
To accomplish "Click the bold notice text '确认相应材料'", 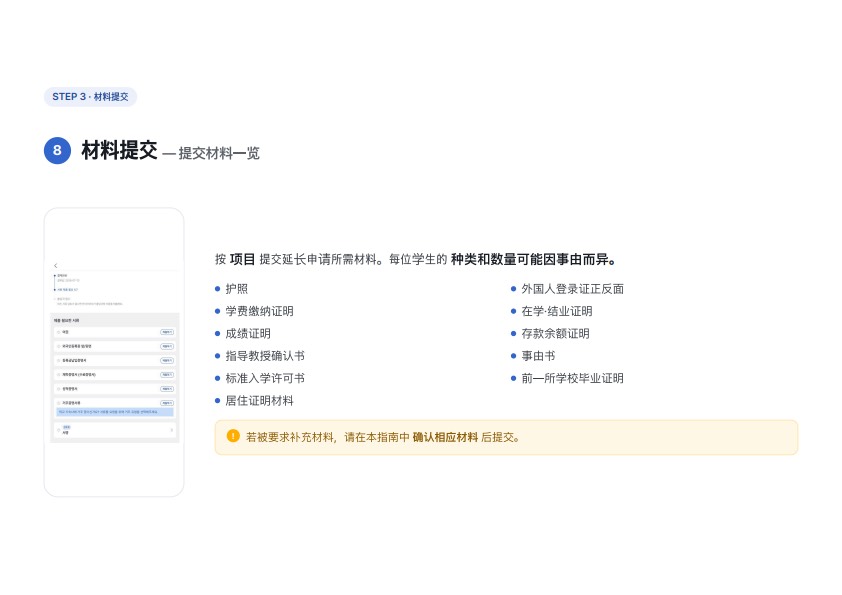I will click(445, 437).
